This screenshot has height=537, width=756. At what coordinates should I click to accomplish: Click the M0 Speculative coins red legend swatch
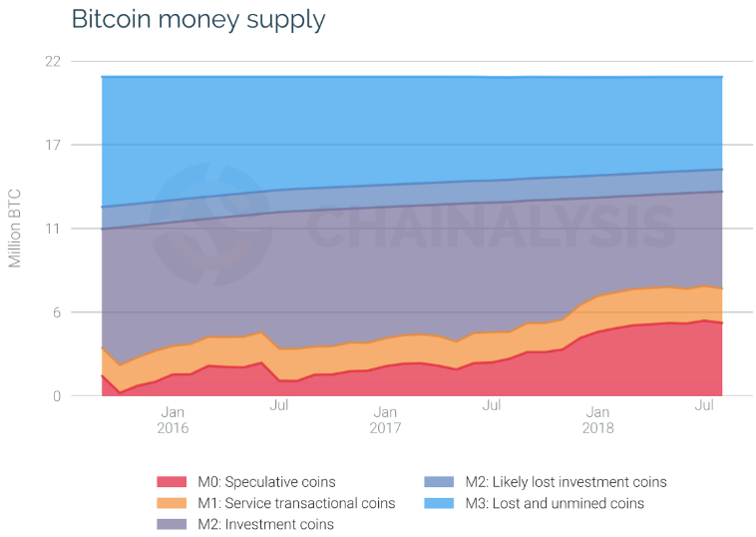coord(170,482)
